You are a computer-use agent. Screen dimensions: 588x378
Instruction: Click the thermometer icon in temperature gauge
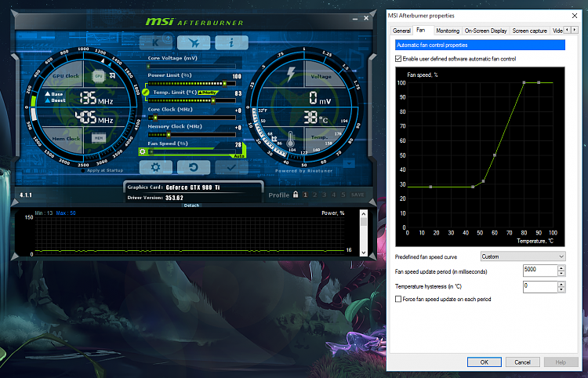click(290, 139)
